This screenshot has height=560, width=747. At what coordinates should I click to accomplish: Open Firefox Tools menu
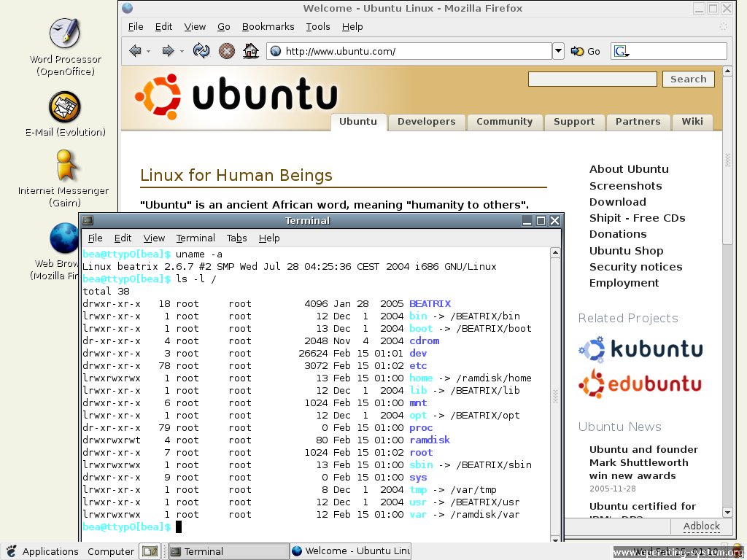coord(318,27)
